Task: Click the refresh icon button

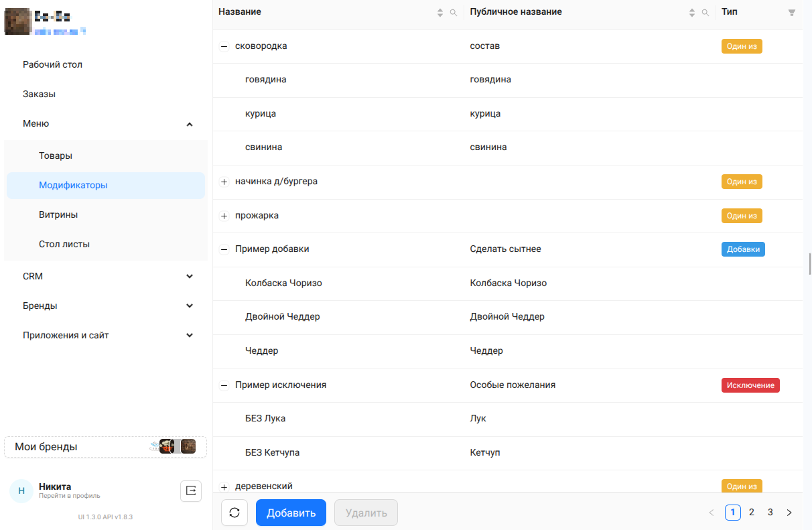Action: point(234,513)
